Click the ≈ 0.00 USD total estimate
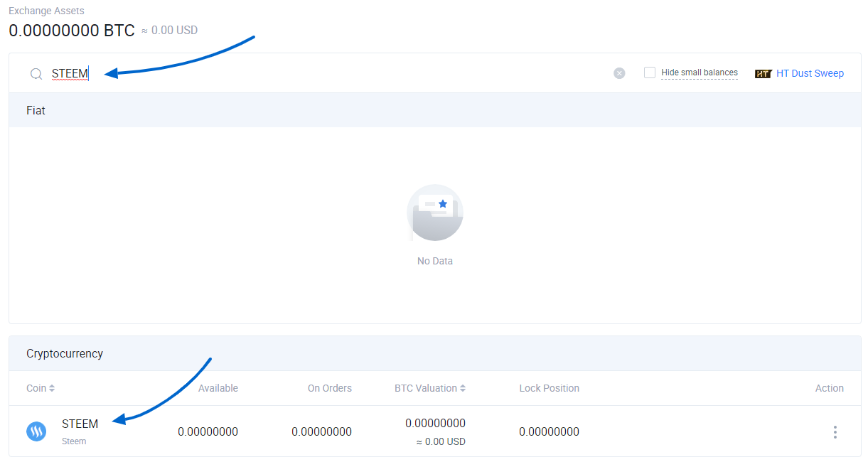 coord(168,31)
